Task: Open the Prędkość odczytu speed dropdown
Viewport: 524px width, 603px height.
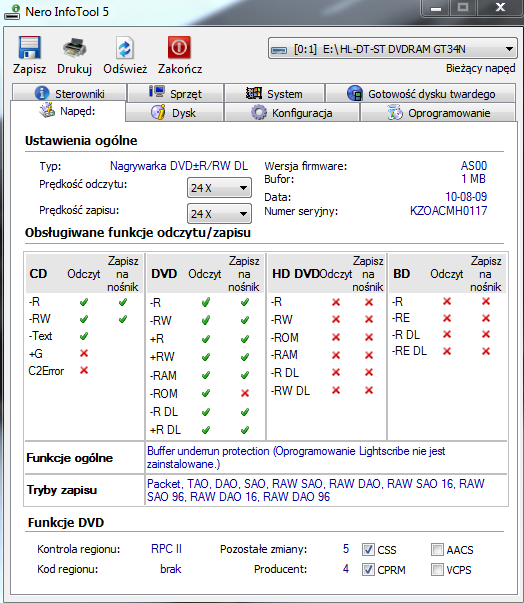Action: [219, 188]
